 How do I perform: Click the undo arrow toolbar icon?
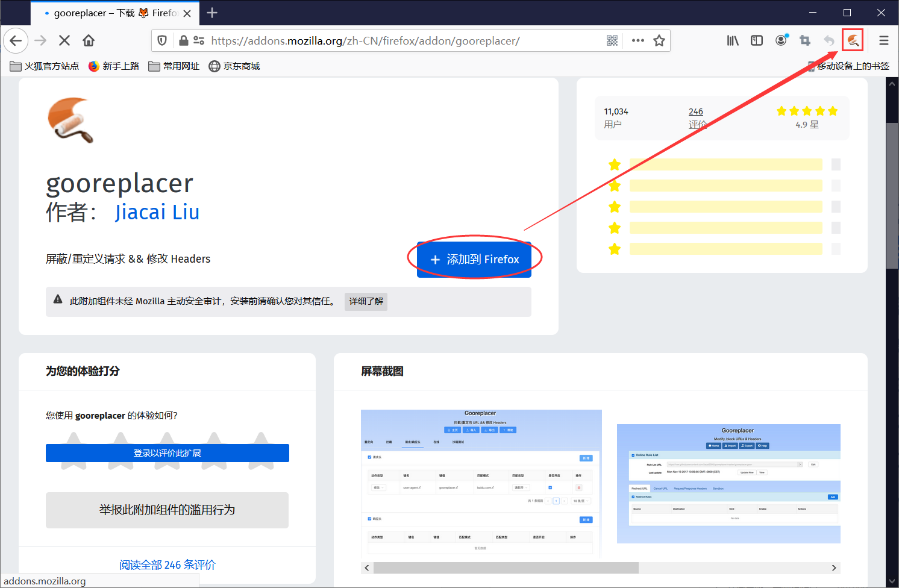(829, 40)
